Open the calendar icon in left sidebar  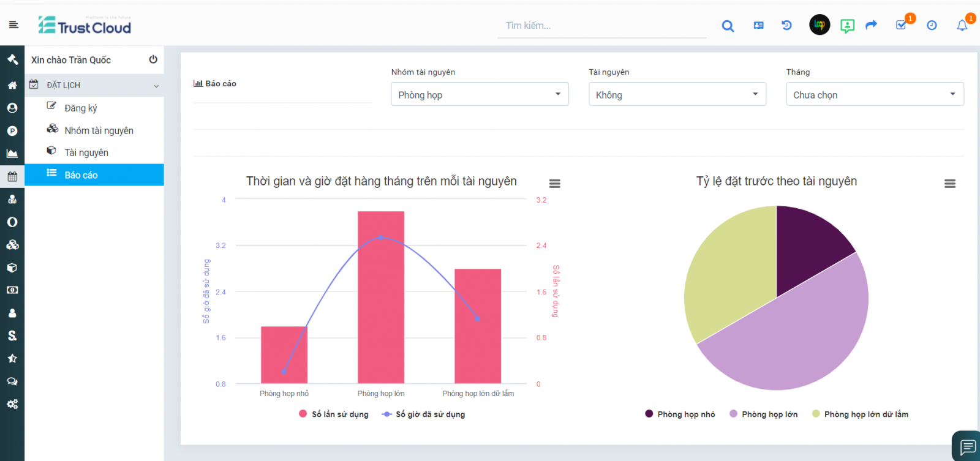point(12,176)
